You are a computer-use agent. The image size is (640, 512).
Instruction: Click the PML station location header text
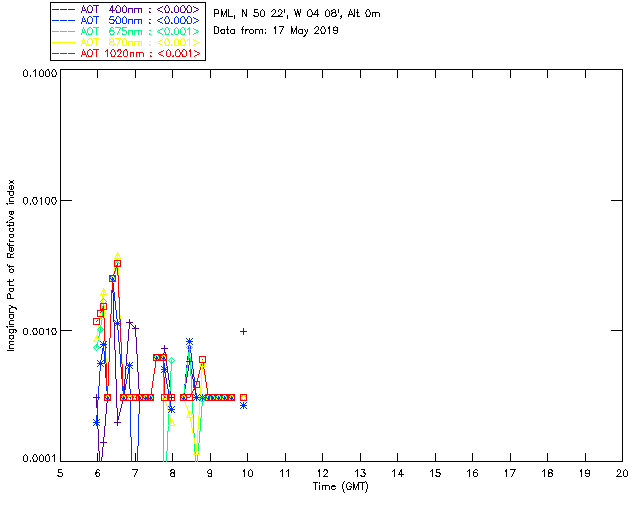[x=297, y=14]
